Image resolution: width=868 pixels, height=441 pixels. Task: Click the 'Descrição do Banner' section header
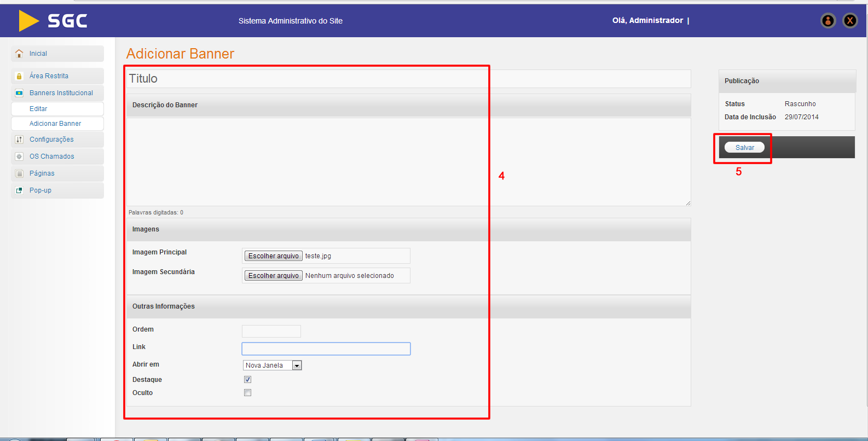[x=408, y=105]
